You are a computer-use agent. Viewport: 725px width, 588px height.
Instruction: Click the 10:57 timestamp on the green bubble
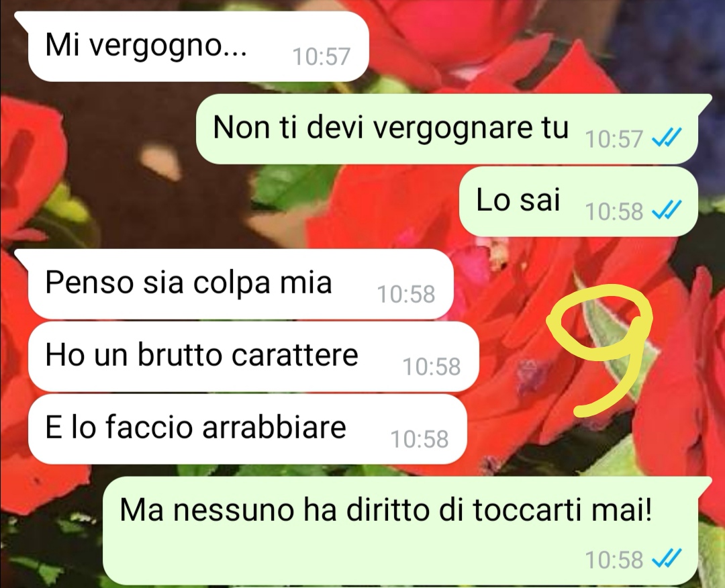click(x=614, y=139)
